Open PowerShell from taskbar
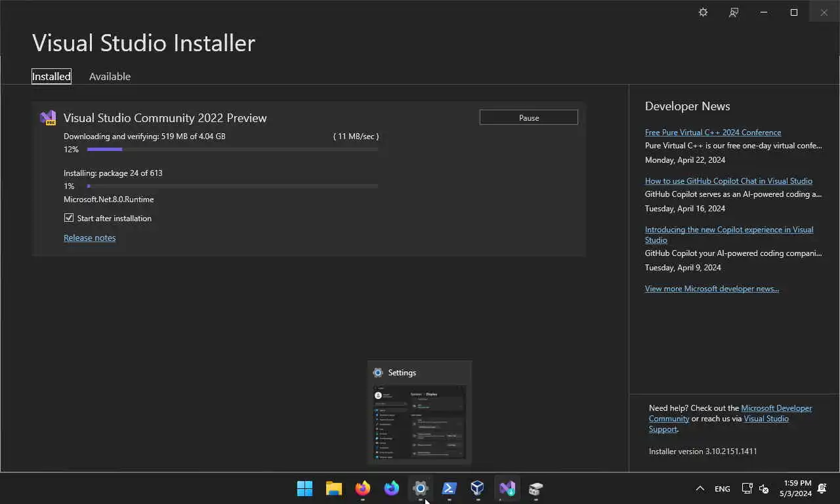The image size is (840, 504). coord(450,488)
